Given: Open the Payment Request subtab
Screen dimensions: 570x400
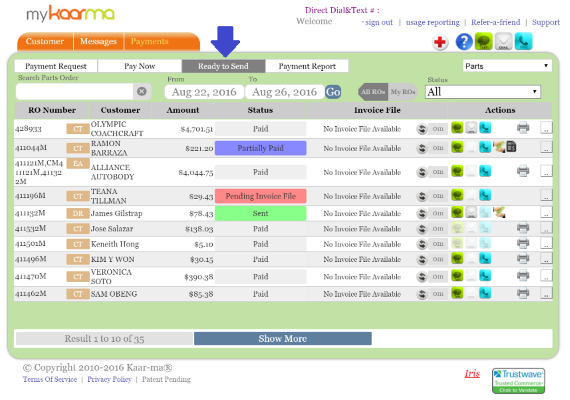Looking at the screenshot, I should [56, 66].
